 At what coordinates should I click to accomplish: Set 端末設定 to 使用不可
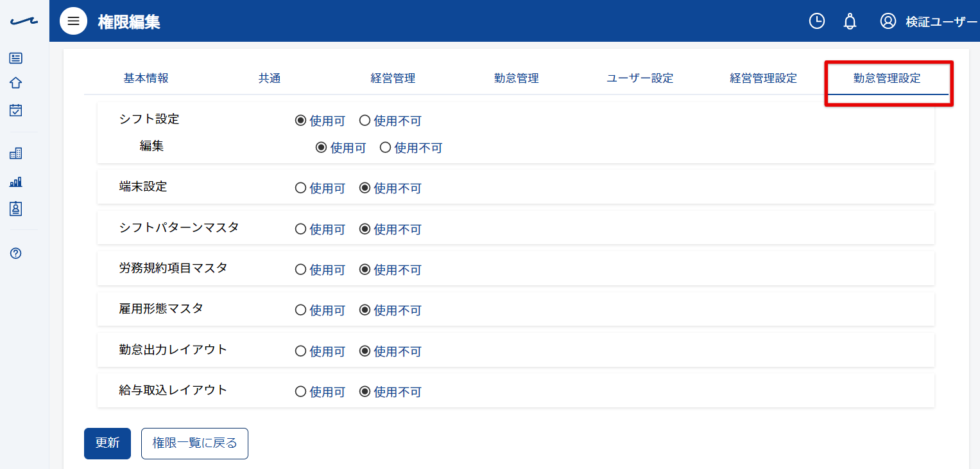point(365,188)
